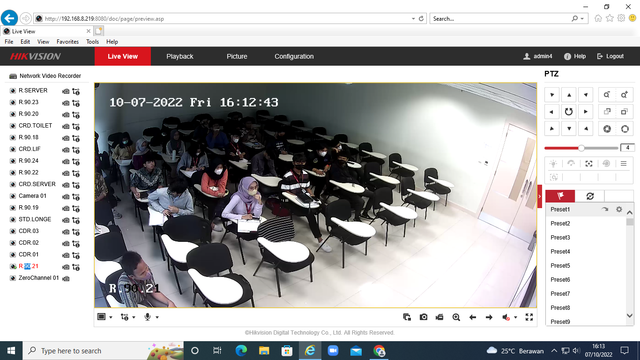Open the Playback tab
The height and width of the screenshot is (360, 640).
coord(180,56)
